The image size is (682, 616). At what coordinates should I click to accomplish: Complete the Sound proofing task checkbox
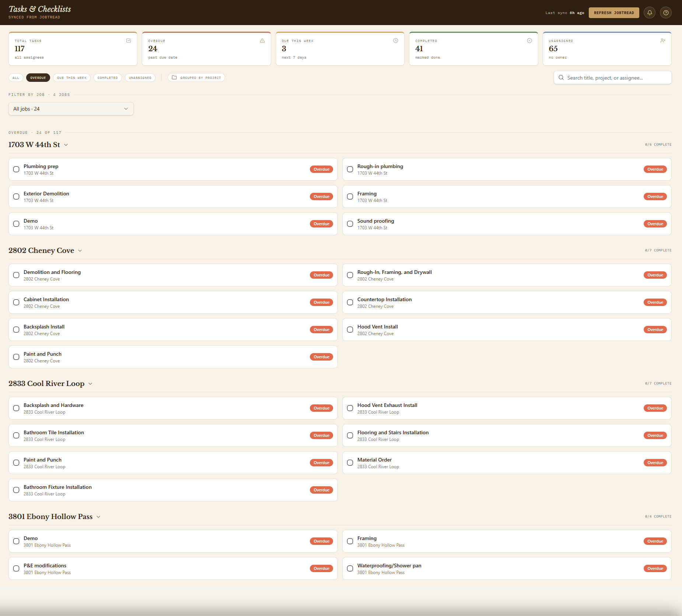(350, 224)
